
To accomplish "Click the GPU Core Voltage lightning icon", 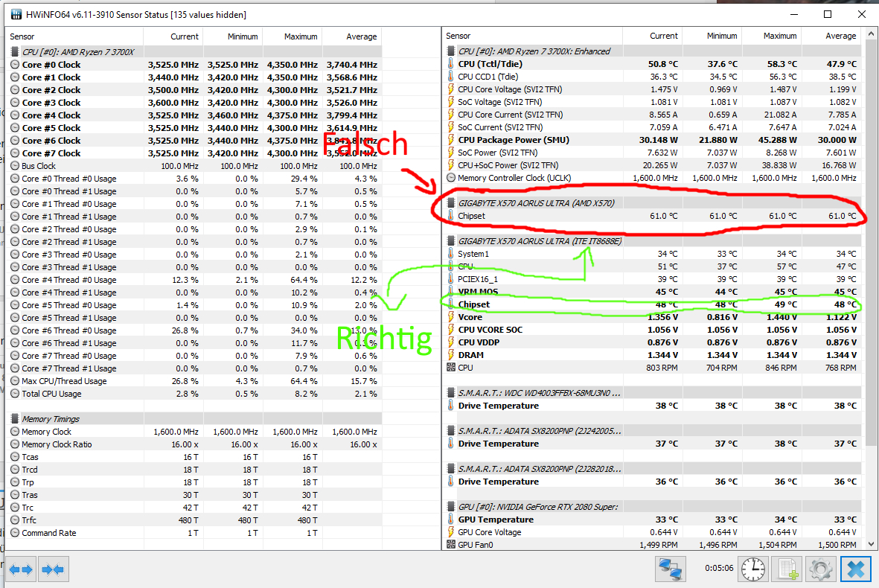I will coord(451,532).
